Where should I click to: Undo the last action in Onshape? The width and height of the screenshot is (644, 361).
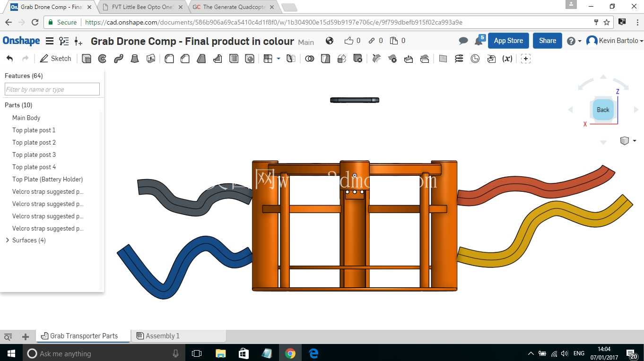9,59
